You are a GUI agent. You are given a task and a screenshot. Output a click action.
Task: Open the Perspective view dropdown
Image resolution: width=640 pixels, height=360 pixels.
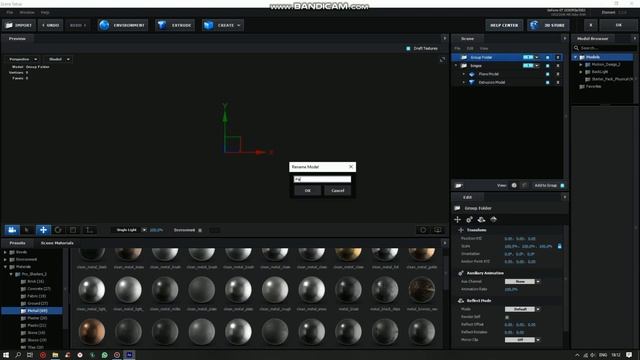coord(23,59)
